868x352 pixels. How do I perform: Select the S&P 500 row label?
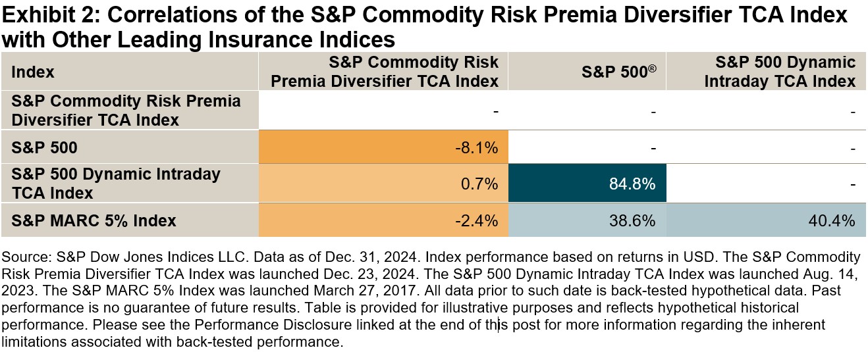tap(45, 148)
